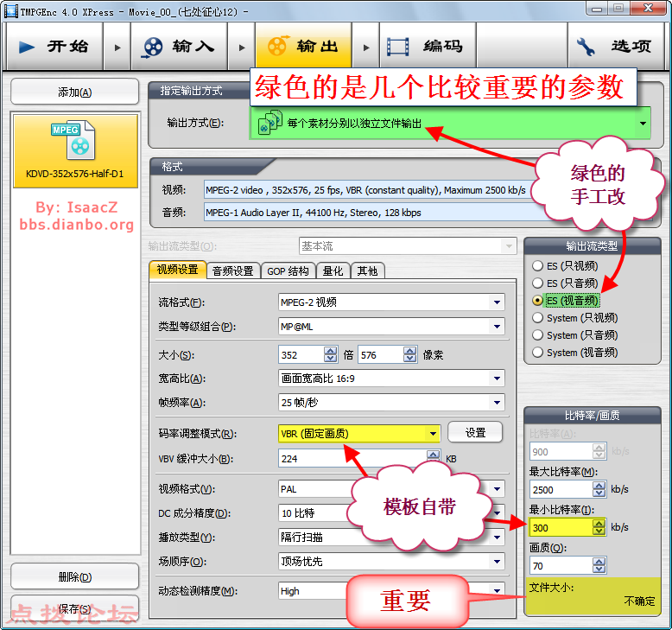Click the TMPGEnc app icon in title bar
This screenshot has height=630, width=672.
(x=10, y=10)
